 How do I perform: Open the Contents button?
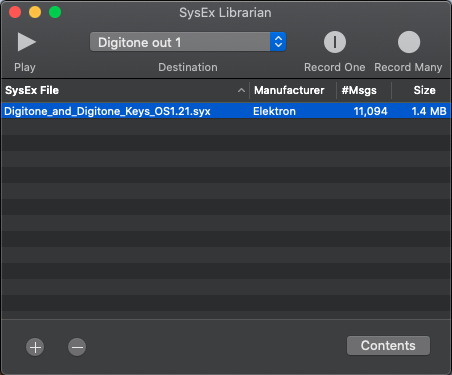(x=388, y=346)
